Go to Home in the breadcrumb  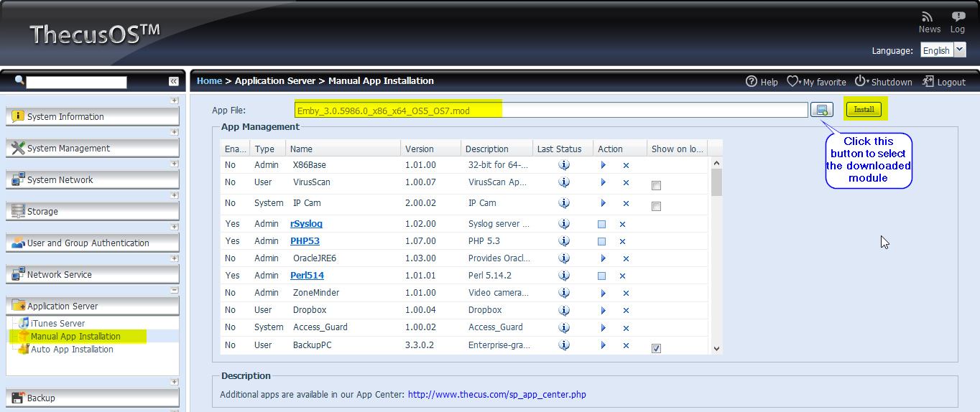coord(209,81)
